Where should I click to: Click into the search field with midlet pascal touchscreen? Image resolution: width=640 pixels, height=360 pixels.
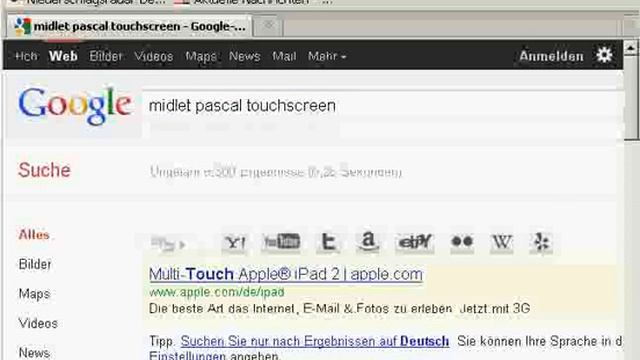pos(383,106)
